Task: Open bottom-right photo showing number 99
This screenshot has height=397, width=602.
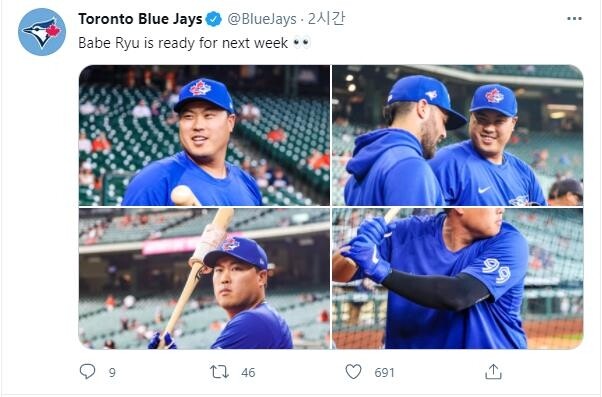Action: [458, 278]
